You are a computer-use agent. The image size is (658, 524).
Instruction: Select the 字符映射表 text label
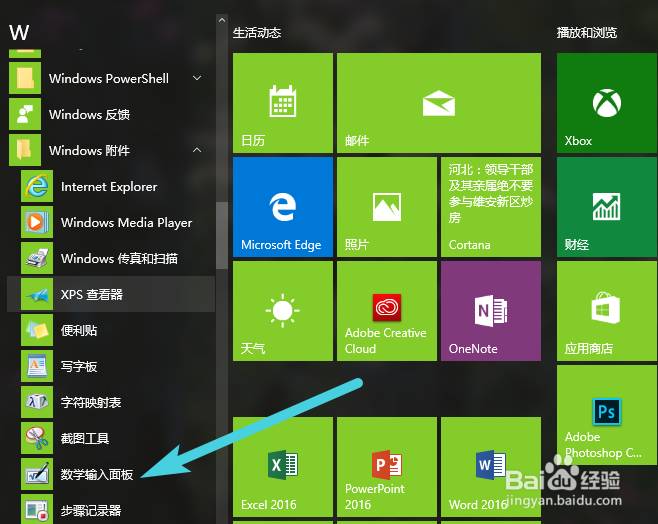click(x=91, y=402)
